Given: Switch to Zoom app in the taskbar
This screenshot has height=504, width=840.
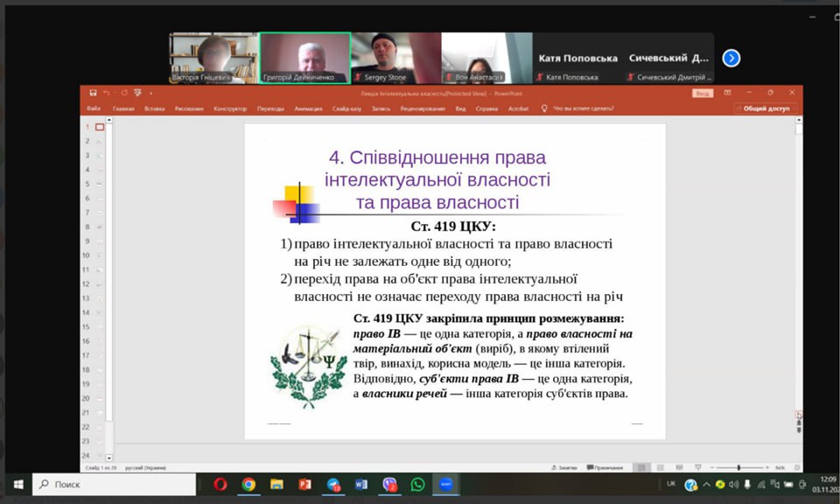Looking at the screenshot, I should pyautogui.click(x=446, y=484).
